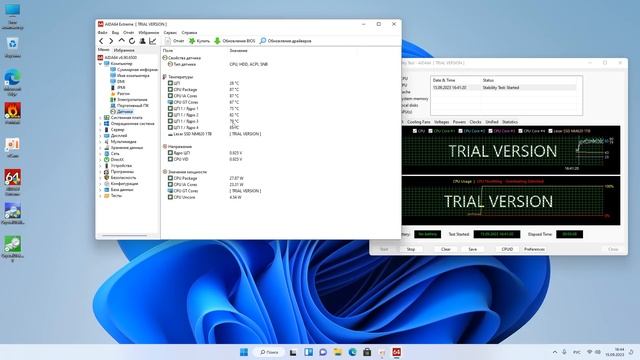Select the Разгон tree item
The width and height of the screenshot is (640, 360).
pyautogui.click(x=120, y=93)
